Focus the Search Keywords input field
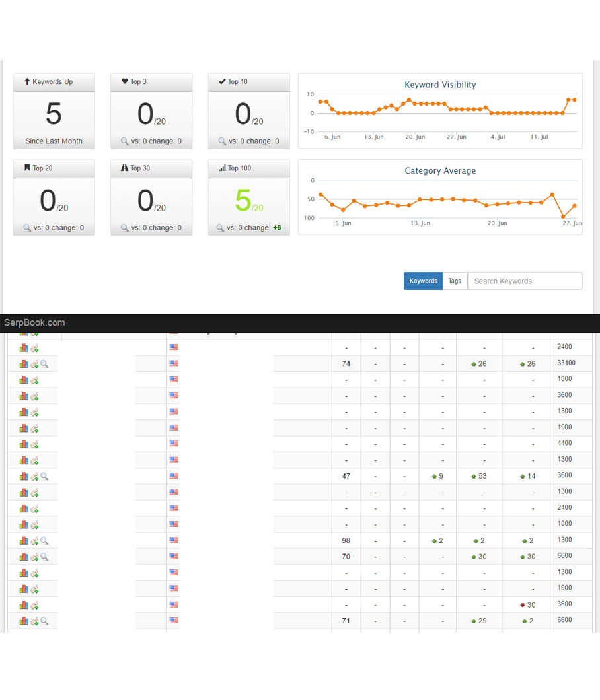Image resolution: width=600 pixels, height=700 pixels. tap(525, 281)
